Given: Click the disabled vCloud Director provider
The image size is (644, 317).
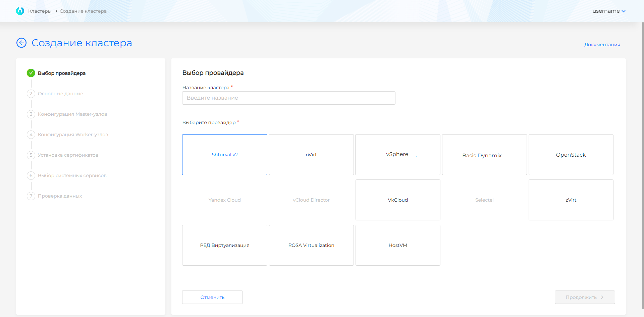Looking at the screenshot, I should 311,200.
